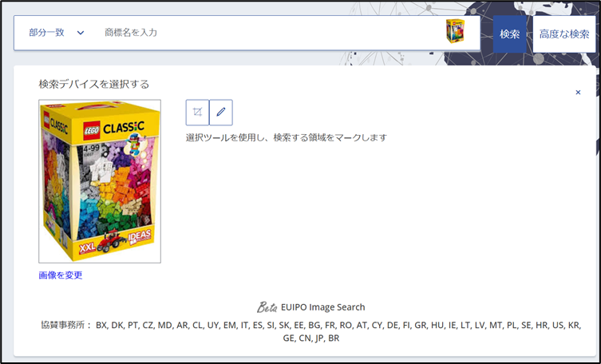
Task: Click the 検索 search button
Action: click(x=509, y=34)
